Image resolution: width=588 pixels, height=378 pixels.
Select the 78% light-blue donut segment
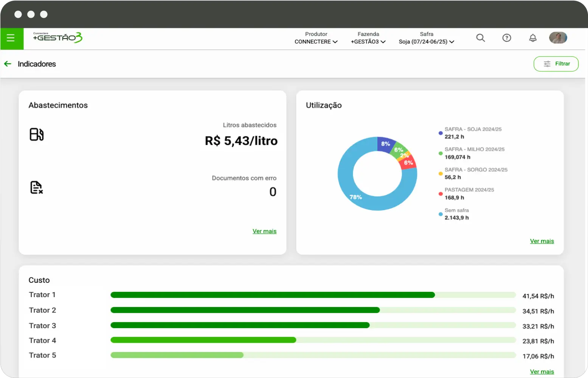tap(355, 197)
